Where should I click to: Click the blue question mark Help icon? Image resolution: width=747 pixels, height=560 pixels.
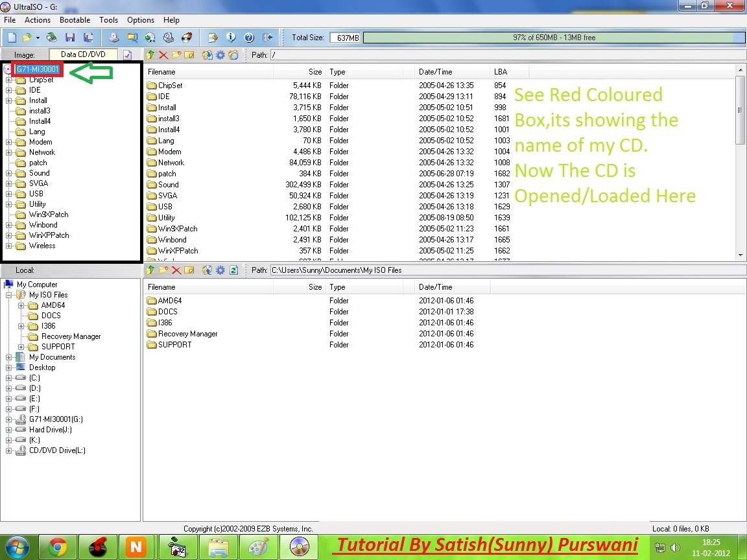click(249, 38)
